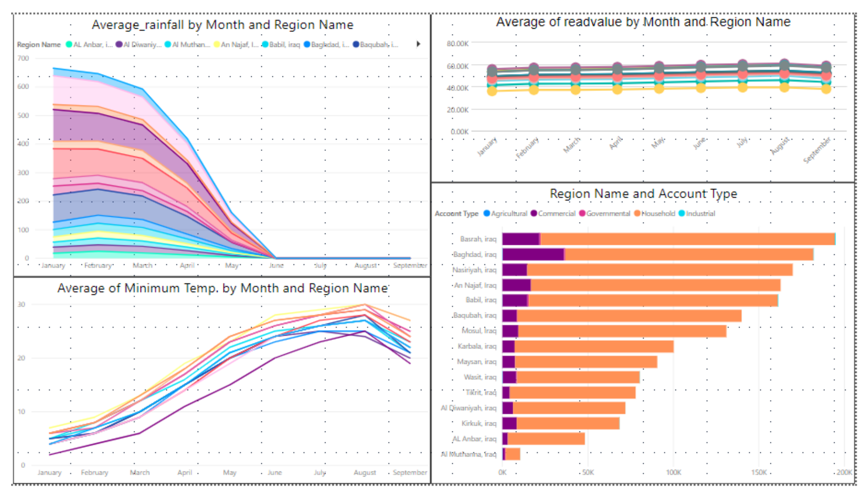Screen dimensions: 868x495
Task: Click the legend scroll arrow in rainfall chart
Action: [x=418, y=44]
